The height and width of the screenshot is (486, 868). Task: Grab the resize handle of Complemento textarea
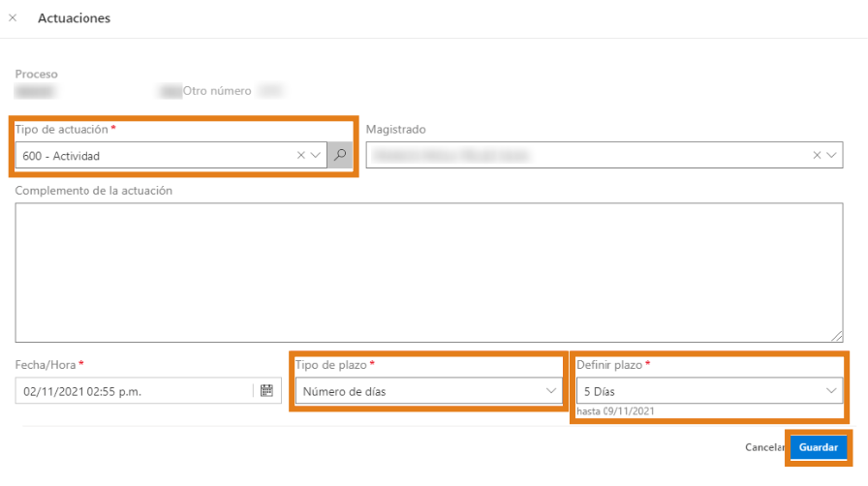(x=838, y=337)
